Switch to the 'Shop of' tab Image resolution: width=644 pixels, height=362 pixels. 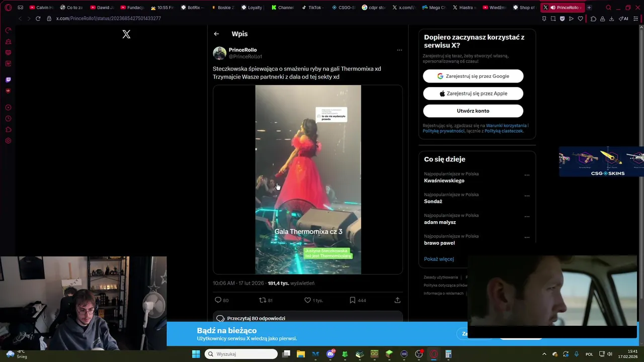coord(524,8)
